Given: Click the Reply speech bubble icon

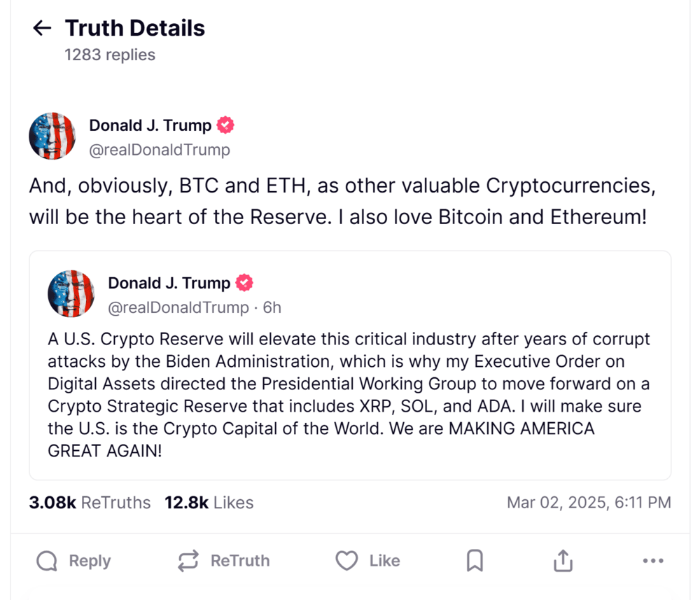Looking at the screenshot, I should coord(47,561).
